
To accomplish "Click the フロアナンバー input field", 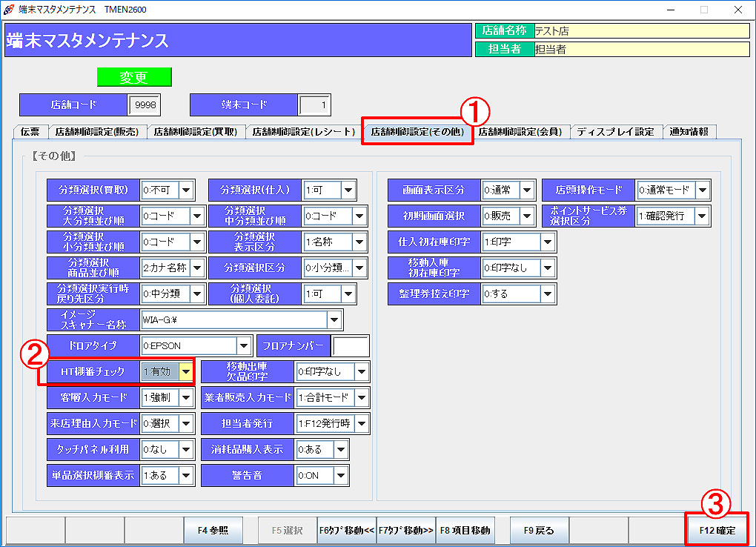I will (x=351, y=345).
